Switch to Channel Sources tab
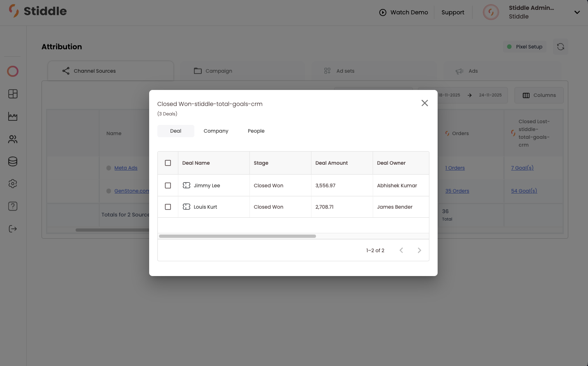The height and width of the screenshot is (366, 588). tap(111, 71)
